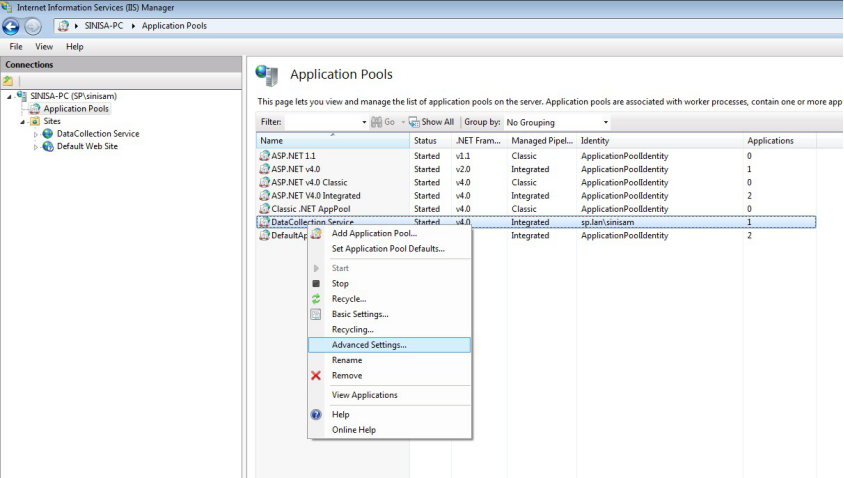Expand the DataCollection Service site node
844x478 pixels.
coord(36,134)
